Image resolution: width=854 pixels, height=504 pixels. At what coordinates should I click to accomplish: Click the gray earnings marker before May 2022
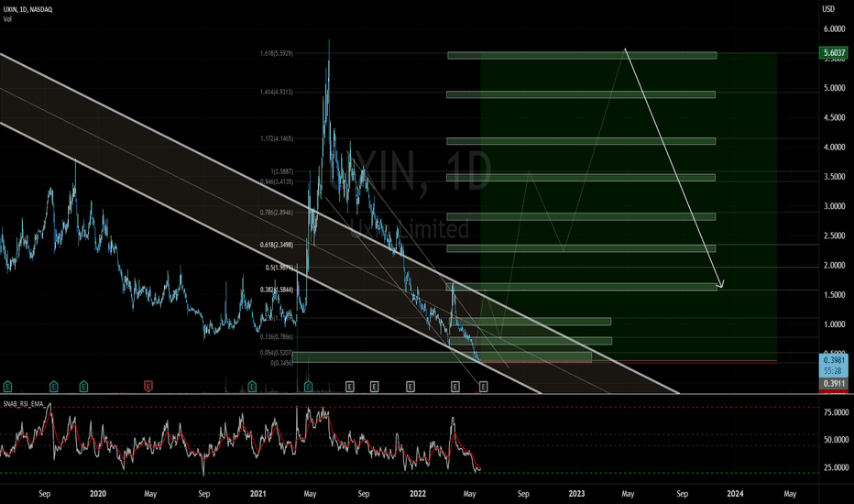[x=455, y=387]
